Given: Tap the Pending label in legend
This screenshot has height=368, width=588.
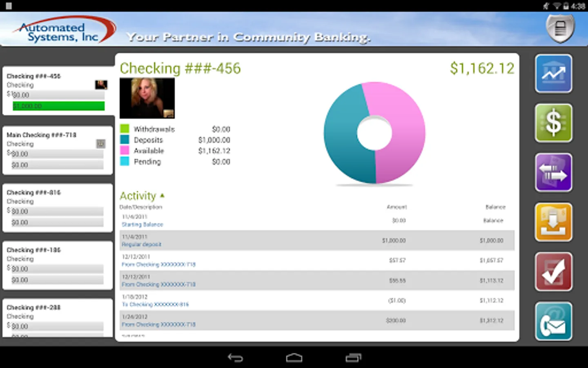Looking at the screenshot, I should click(147, 162).
